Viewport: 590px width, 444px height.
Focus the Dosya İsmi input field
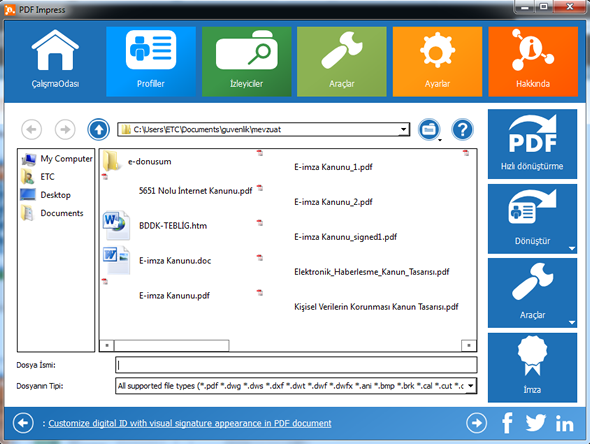pyautogui.click(x=296, y=365)
